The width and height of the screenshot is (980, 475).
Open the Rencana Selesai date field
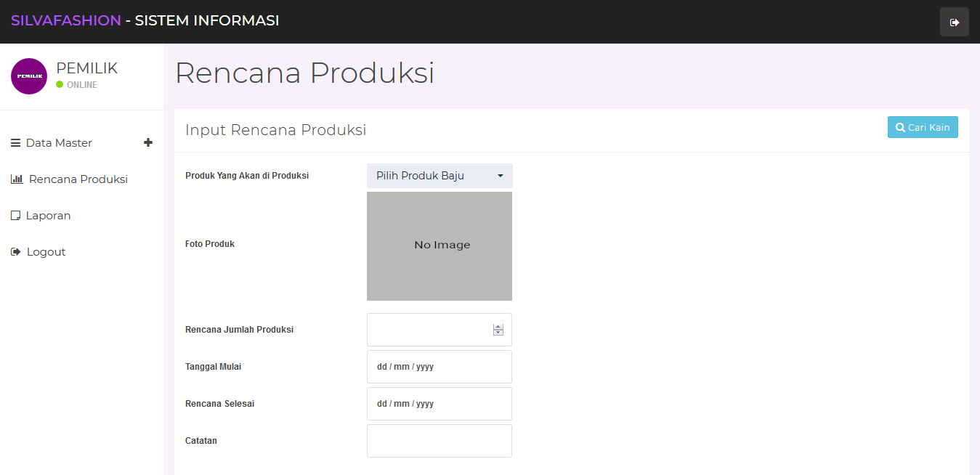[x=440, y=403]
